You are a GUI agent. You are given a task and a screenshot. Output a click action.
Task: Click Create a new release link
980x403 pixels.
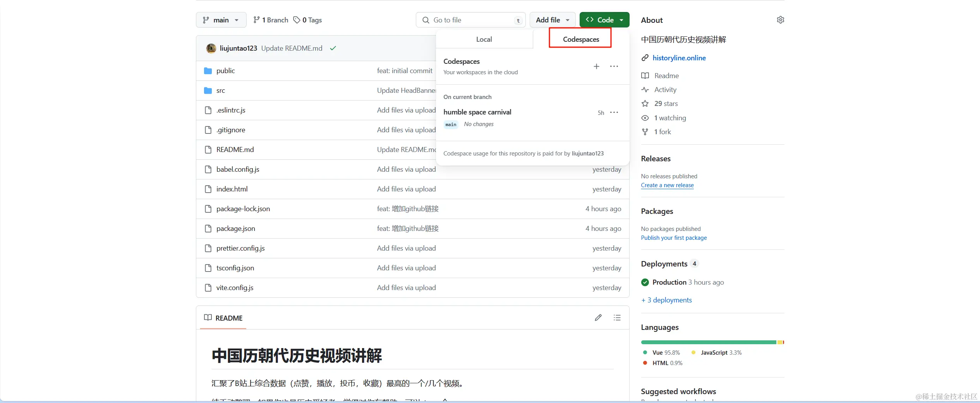tap(667, 185)
